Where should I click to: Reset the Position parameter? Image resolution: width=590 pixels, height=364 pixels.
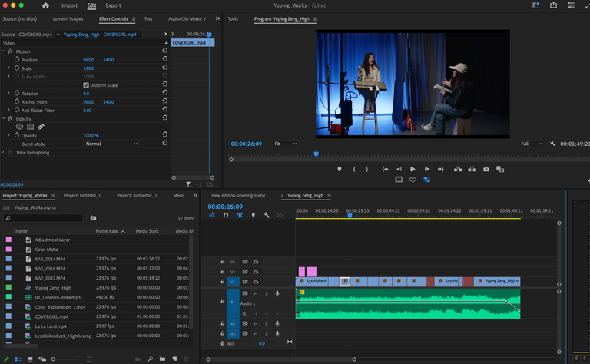point(165,59)
